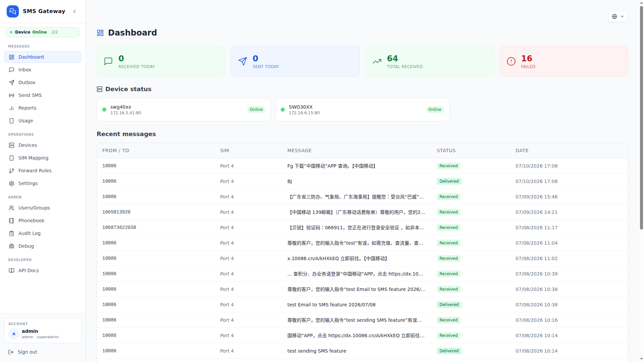This screenshot has width=644, height=362.
Task: Click sender 106873622038 in the table
Action: point(119,227)
